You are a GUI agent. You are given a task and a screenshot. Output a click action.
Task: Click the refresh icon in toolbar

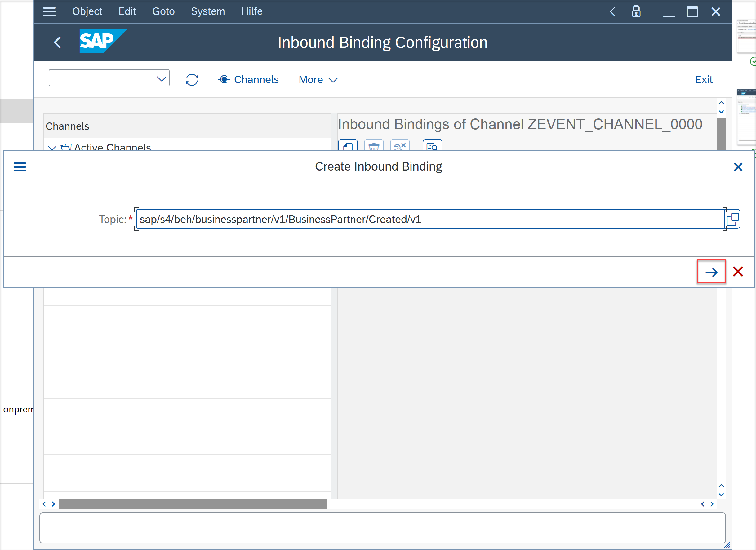[x=192, y=80]
